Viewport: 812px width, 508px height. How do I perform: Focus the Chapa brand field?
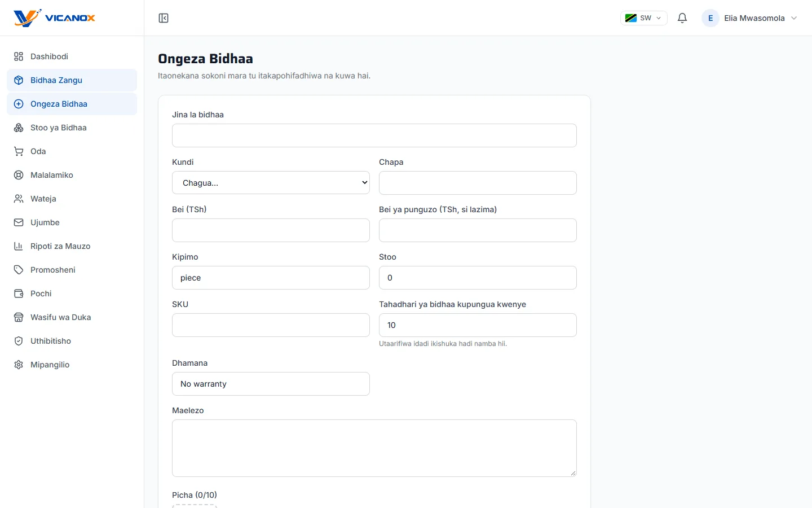(x=478, y=183)
